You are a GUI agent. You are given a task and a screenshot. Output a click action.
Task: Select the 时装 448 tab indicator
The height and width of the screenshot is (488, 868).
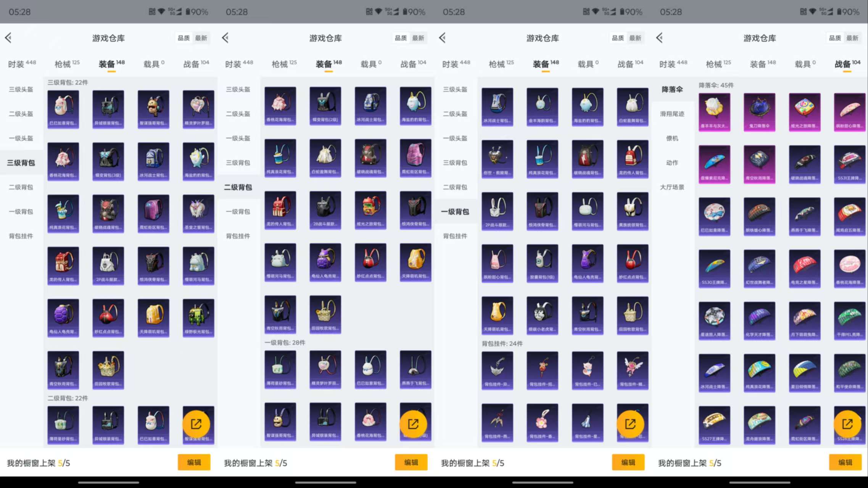point(21,64)
